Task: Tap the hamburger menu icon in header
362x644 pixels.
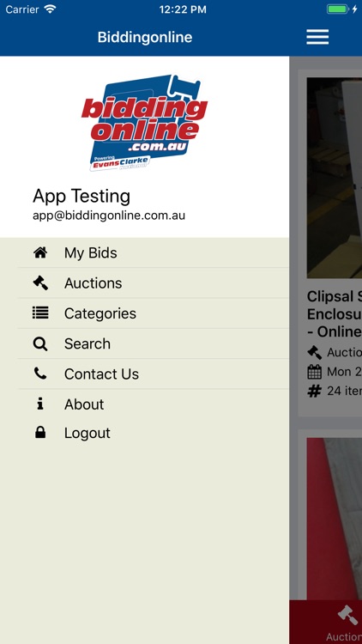Action: pos(317,37)
